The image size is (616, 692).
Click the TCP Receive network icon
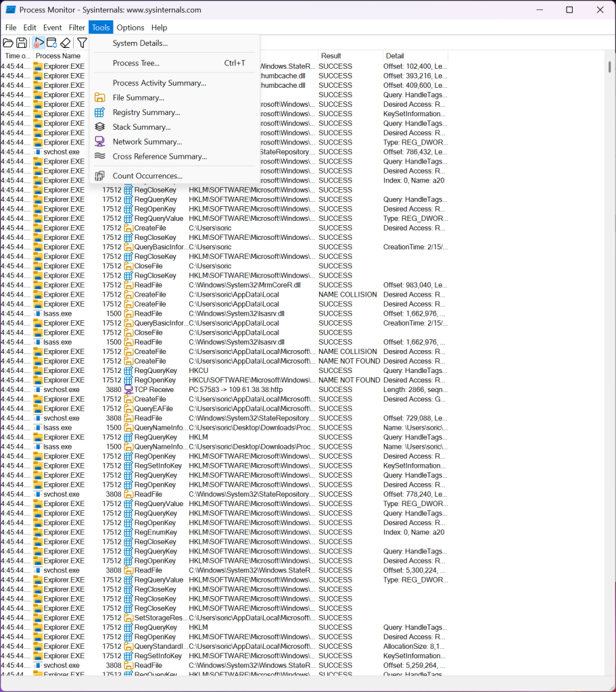(128, 389)
